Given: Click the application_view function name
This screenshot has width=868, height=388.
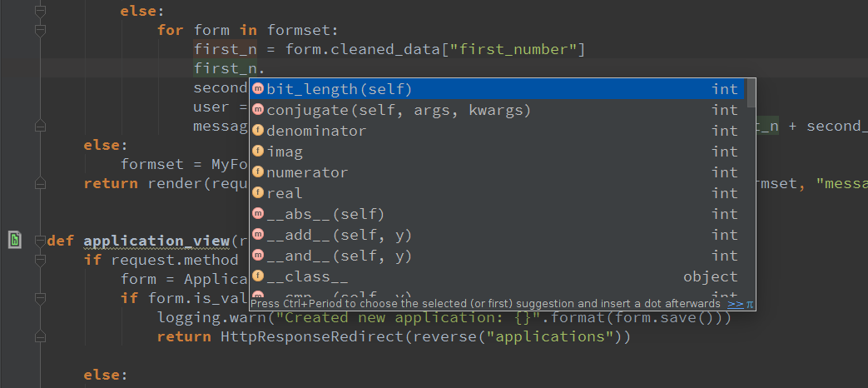Looking at the screenshot, I should 156,241.
